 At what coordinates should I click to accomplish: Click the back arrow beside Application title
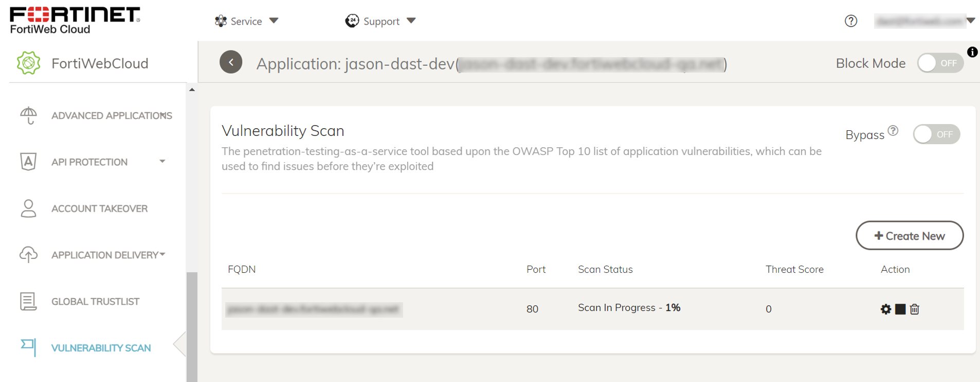tap(231, 62)
